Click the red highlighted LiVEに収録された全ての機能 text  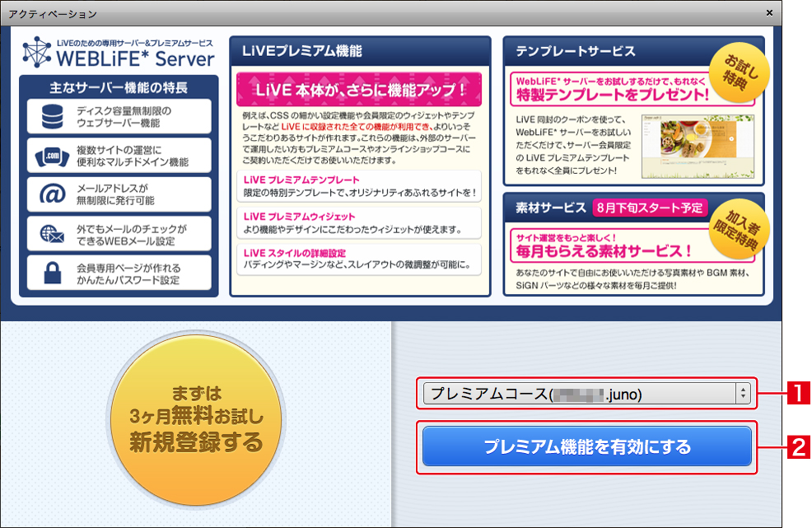click(357, 126)
